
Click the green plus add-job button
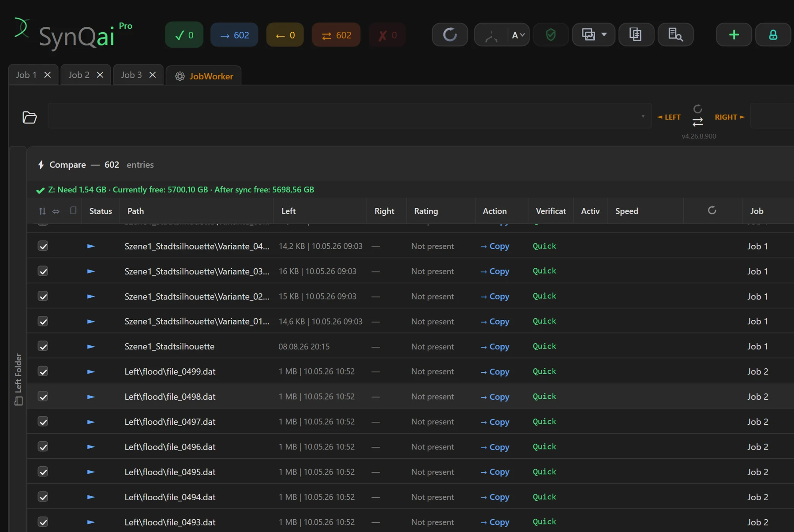[x=734, y=34]
